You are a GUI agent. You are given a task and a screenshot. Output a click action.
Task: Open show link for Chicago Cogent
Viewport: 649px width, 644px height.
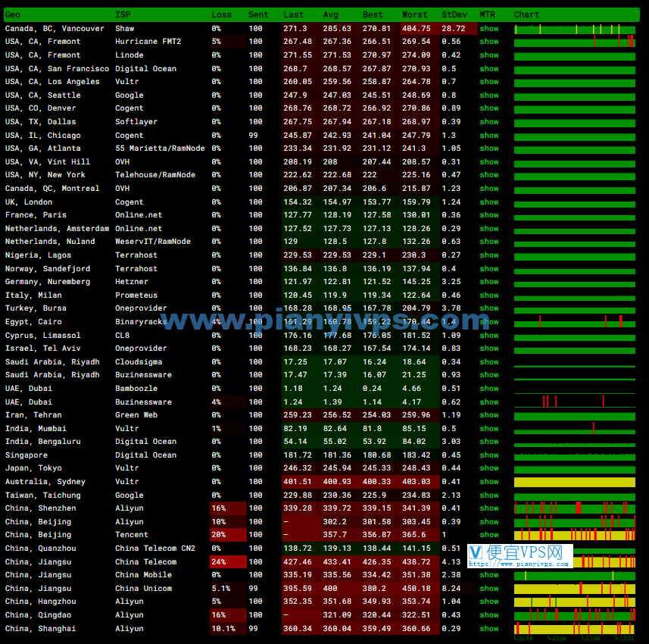[488, 136]
